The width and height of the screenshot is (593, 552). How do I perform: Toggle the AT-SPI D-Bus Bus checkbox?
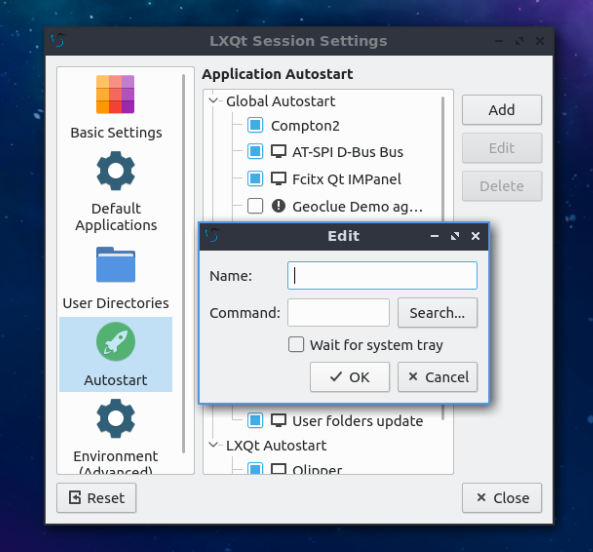coord(255,152)
